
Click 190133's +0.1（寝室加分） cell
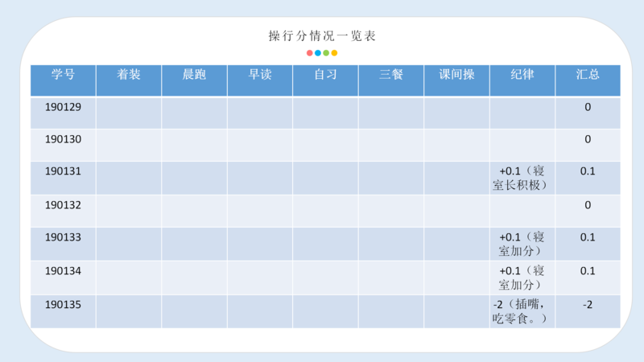tap(522, 244)
